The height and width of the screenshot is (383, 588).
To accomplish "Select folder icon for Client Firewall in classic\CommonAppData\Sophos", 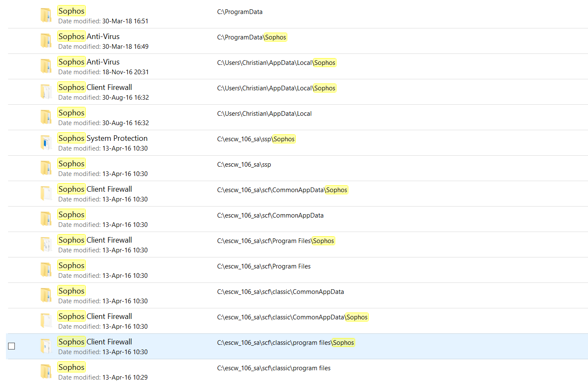I will [x=46, y=321].
